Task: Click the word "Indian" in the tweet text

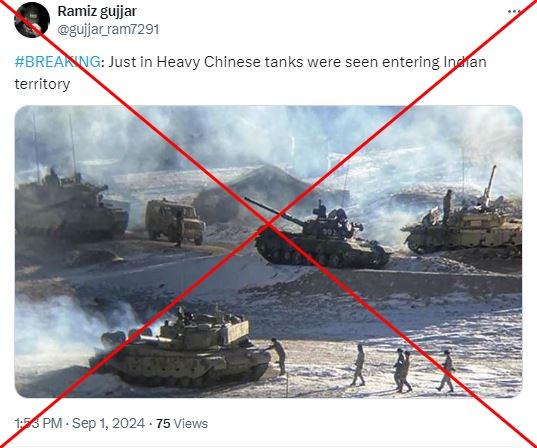Action: pyautogui.click(x=465, y=62)
